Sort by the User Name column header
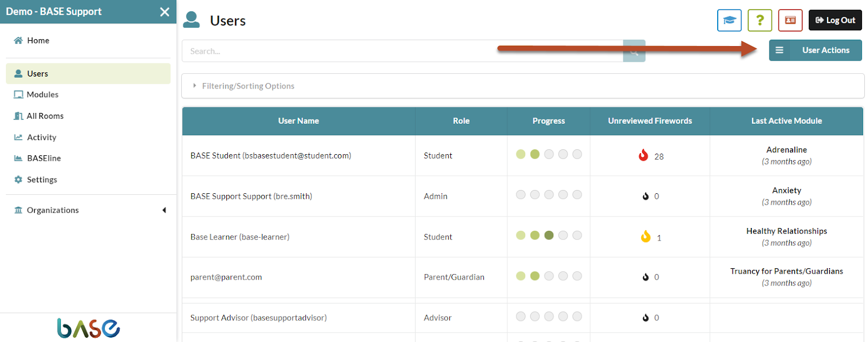This screenshot has width=868, height=342. [298, 121]
